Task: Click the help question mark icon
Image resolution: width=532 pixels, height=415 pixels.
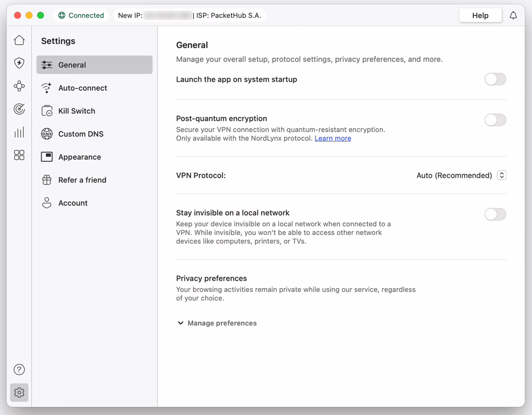Action: pyautogui.click(x=19, y=369)
